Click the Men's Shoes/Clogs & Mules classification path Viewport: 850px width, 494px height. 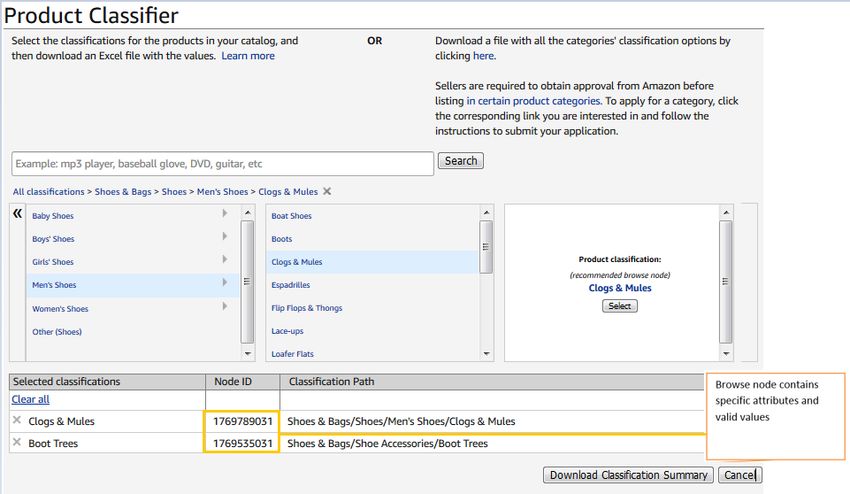[401, 421]
